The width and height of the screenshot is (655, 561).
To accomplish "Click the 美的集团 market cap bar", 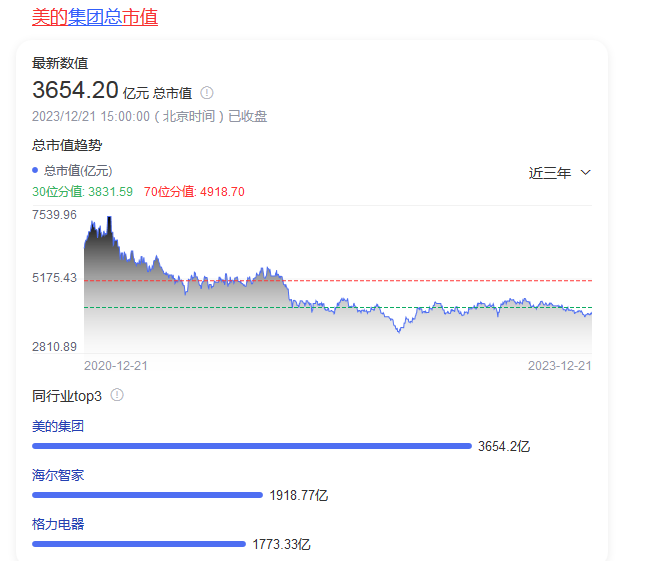I will (252, 446).
